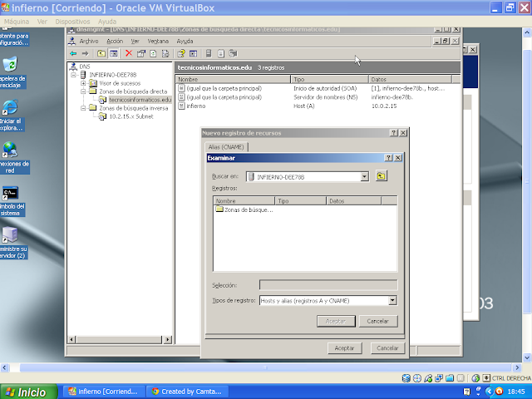
Task: Collapse Zonas de búsqueda inversa node
Action: pos(83,108)
